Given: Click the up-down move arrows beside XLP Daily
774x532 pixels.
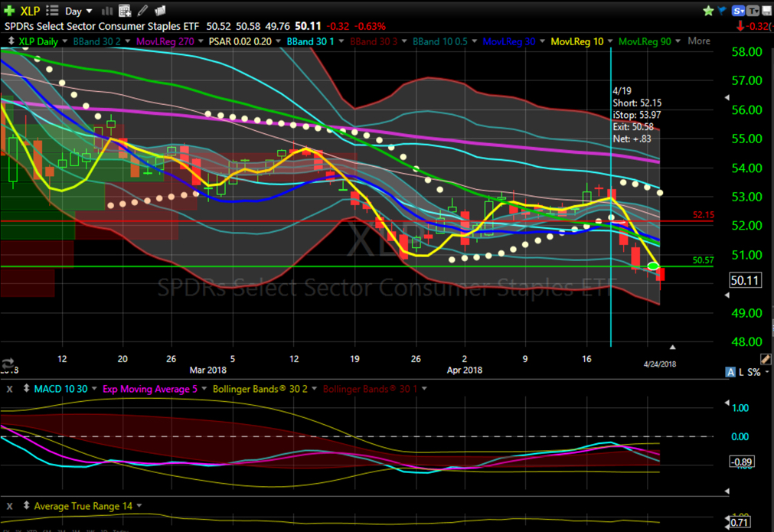Looking at the screenshot, I should (11, 41).
